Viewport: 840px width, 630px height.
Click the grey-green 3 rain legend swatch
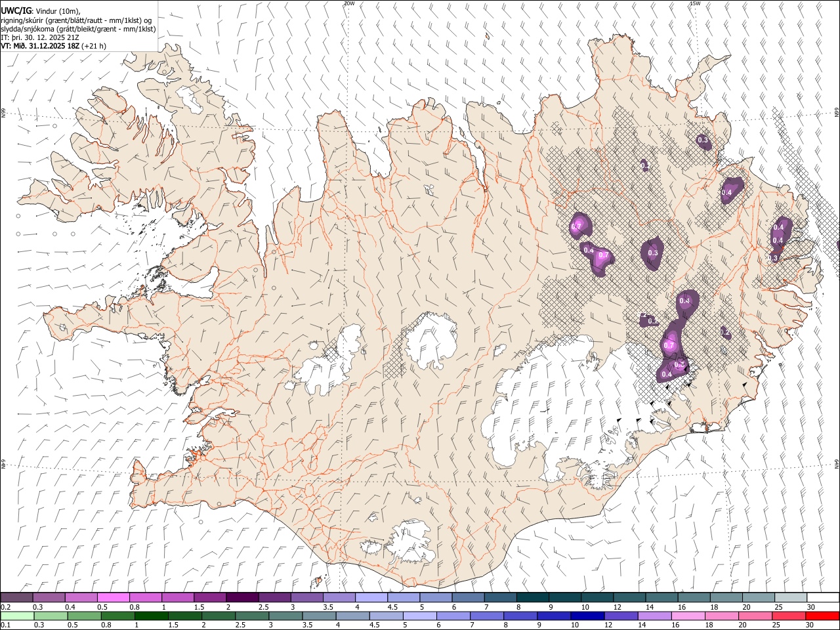[x=285, y=616]
